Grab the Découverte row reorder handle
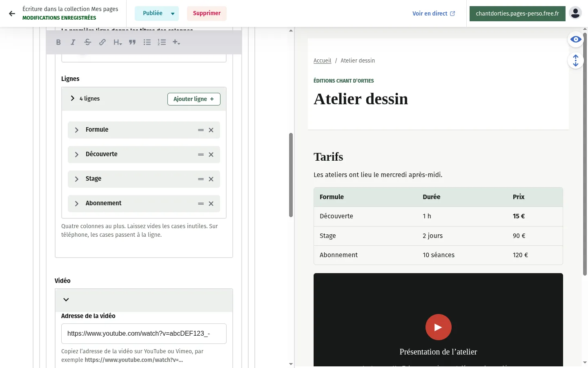 [x=201, y=155]
